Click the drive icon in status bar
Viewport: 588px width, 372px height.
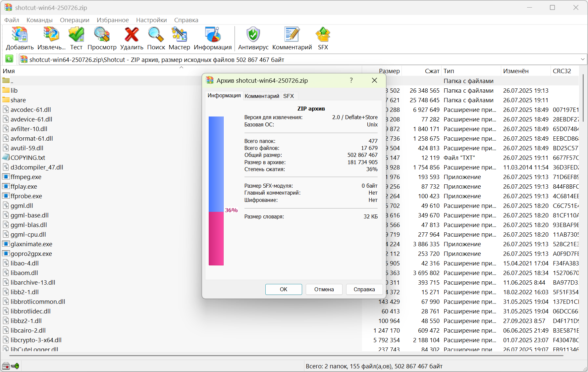pos(6,366)
